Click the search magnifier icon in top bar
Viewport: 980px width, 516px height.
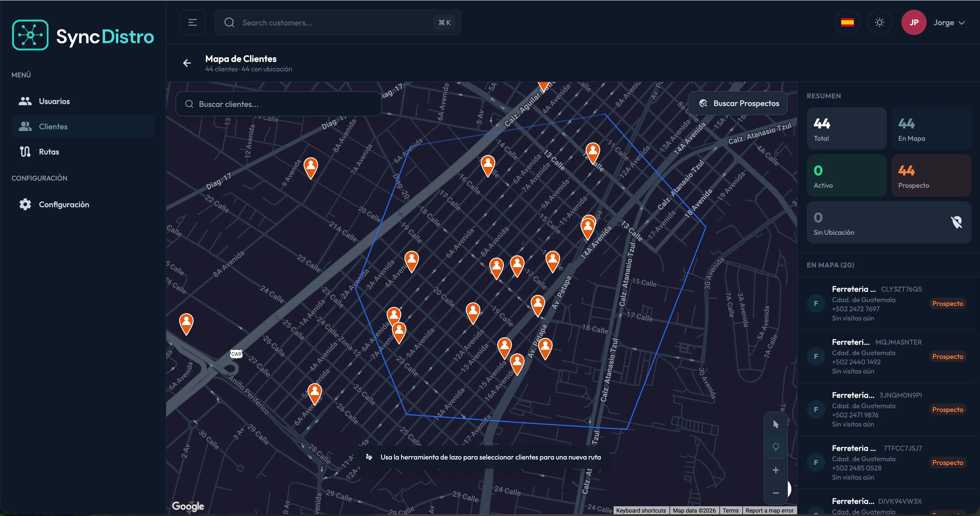[x=229, y=22]
